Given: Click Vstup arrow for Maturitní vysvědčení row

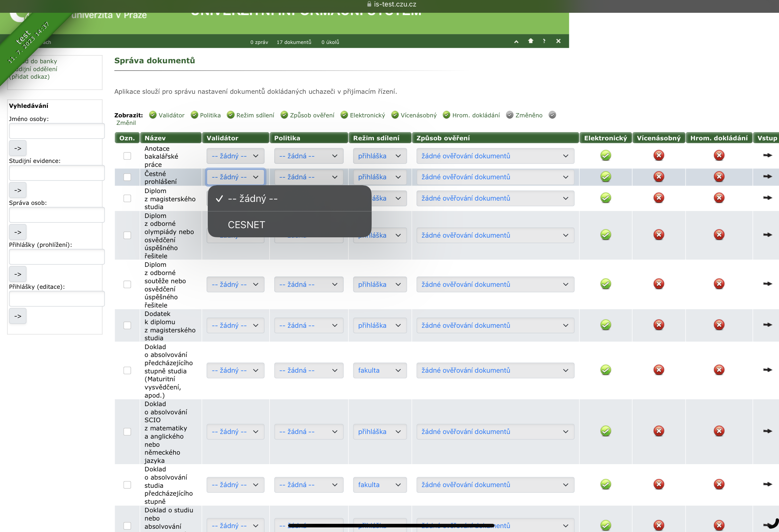Looking at the screenshot, I should click(767, 370).
